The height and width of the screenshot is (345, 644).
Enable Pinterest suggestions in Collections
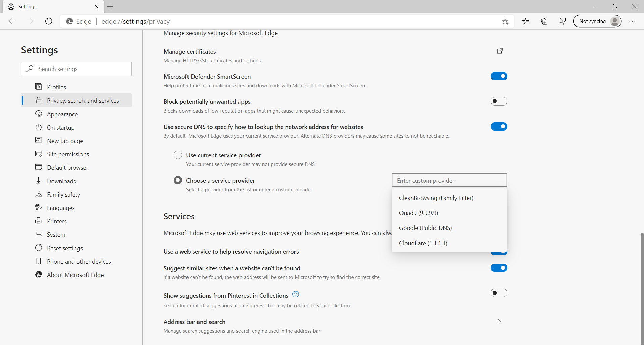coord(499,293)
